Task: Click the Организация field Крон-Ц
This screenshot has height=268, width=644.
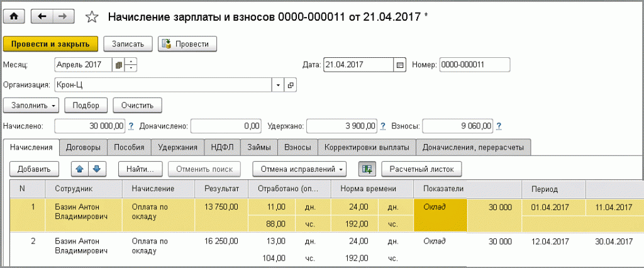Action: tap(163, 85)
